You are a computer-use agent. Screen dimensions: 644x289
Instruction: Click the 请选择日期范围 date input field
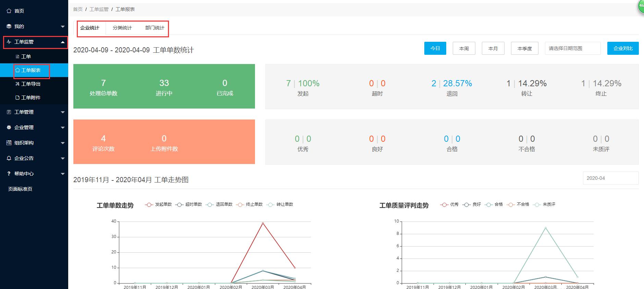click(x=572, y=48)
